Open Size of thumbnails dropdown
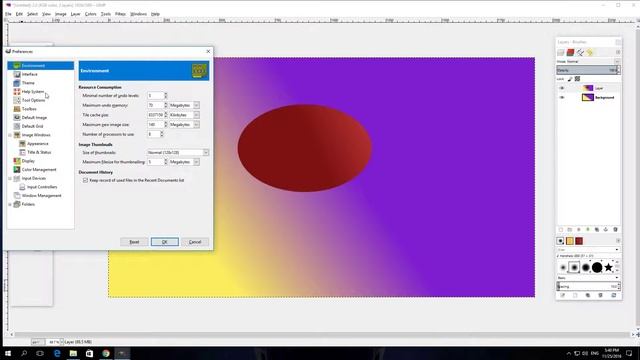Screen dimensions: 640x360 point(178,153)
